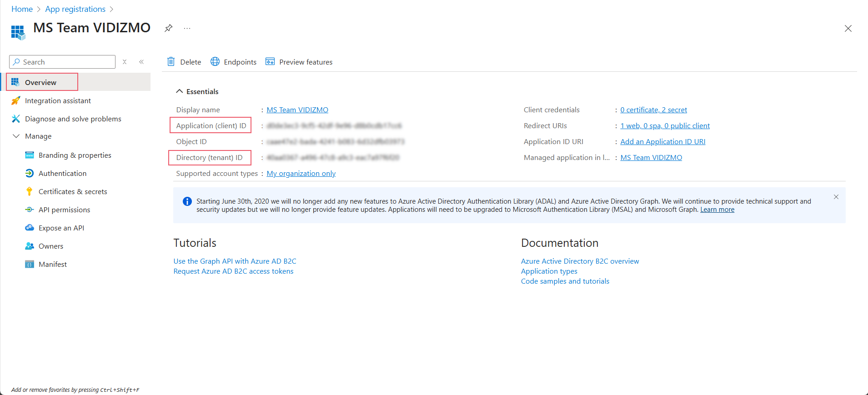Open the Authentication settings page
868x395 pixels.
62,174
